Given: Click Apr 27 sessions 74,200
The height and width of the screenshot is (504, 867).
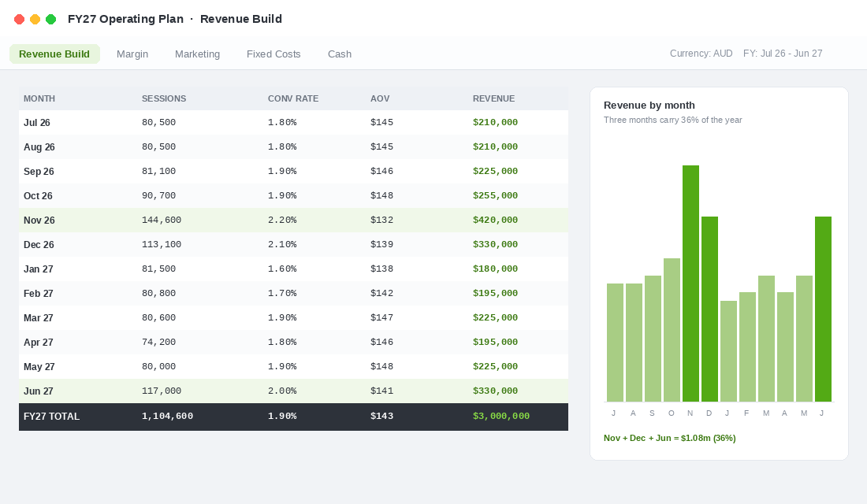Looking at the screenshot, I should 158,342.
